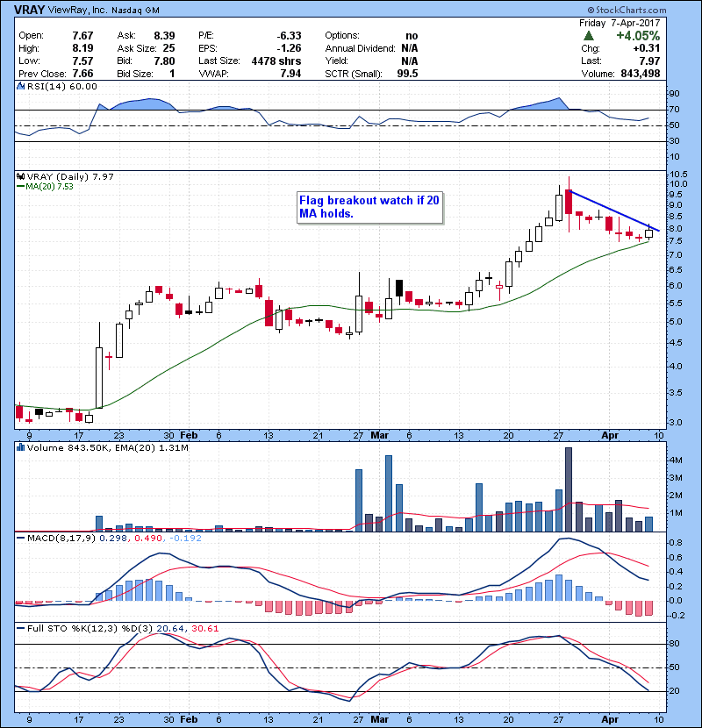Click the VRAY ticker symbol title
The width and height of the screenshot is (702, 728).
[x=30, y=10]
